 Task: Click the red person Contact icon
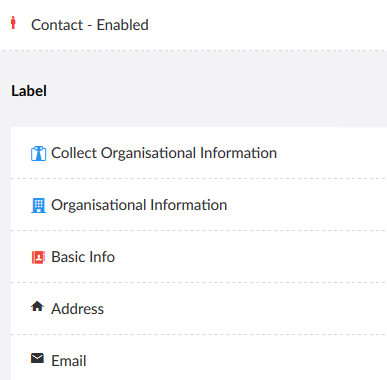point(13,23)
